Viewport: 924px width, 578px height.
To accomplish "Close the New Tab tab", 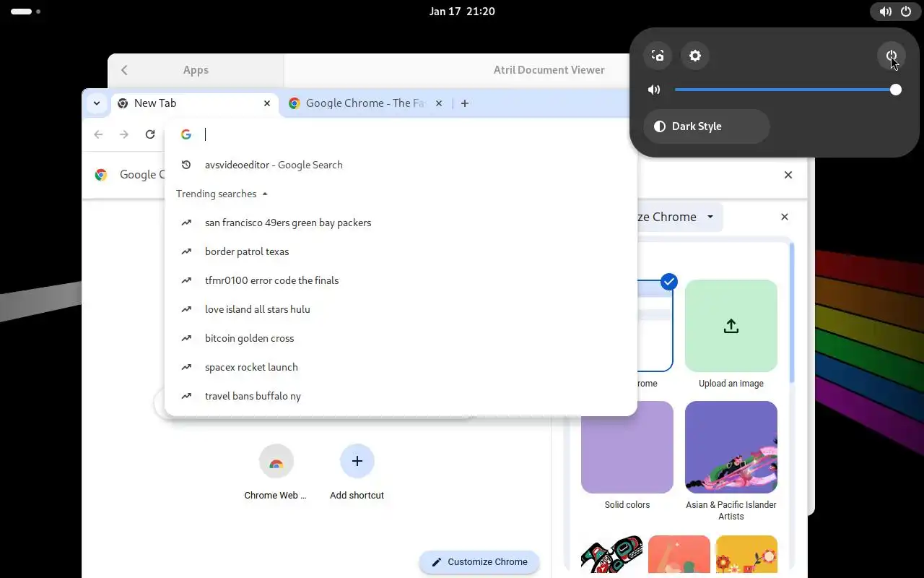I will click(x=267, y=103).
